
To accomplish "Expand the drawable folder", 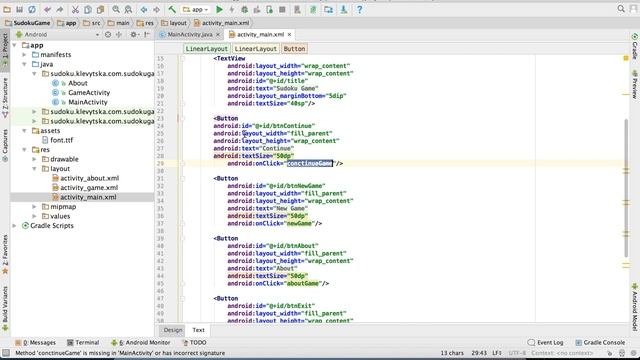I will tap(35, 159).
